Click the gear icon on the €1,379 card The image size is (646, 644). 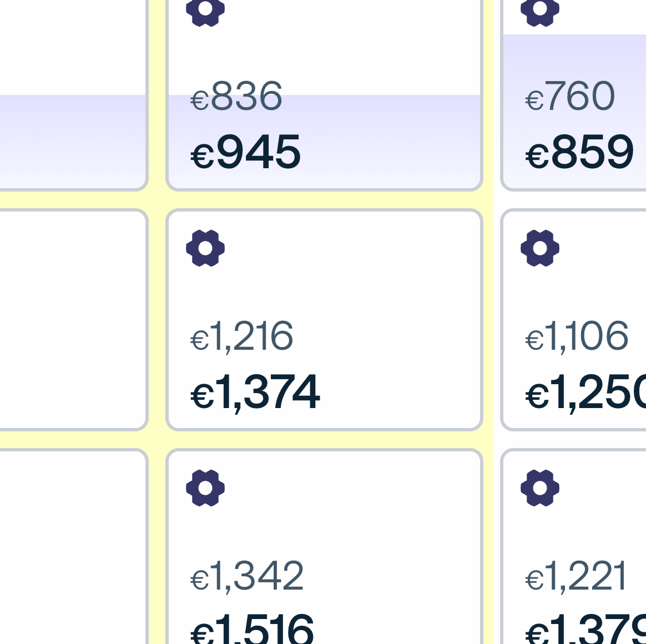[539, 487]
